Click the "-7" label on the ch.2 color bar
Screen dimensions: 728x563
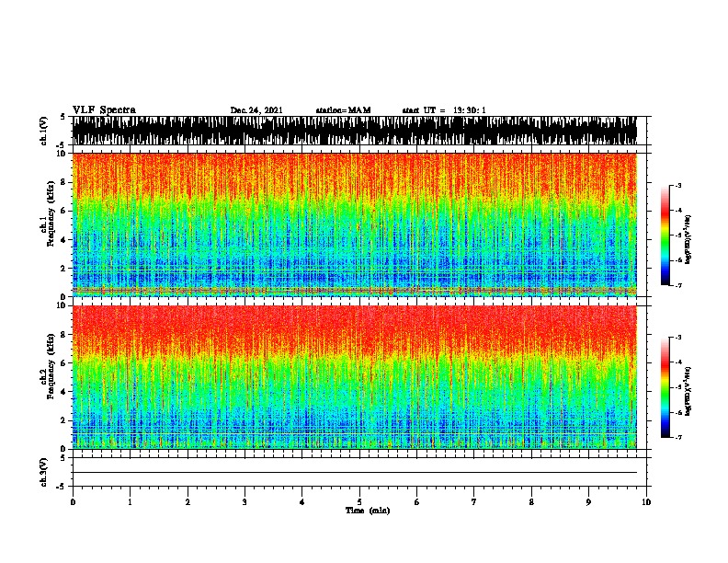point(677,437)
